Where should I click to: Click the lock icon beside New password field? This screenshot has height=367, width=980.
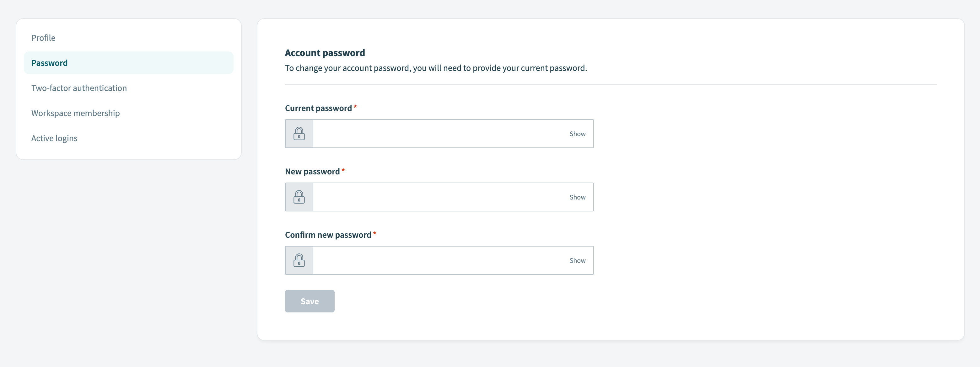pos(299,197)
